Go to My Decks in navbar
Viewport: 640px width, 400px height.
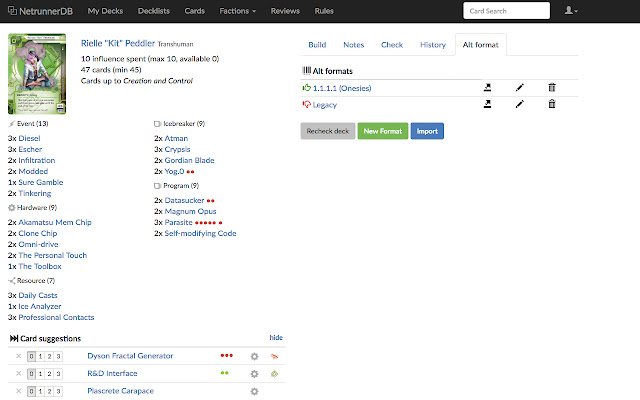coord(105,11)
